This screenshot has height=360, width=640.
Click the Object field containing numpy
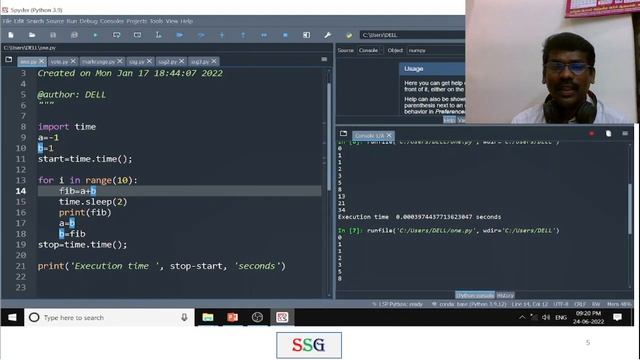click(x=436, y=50)
